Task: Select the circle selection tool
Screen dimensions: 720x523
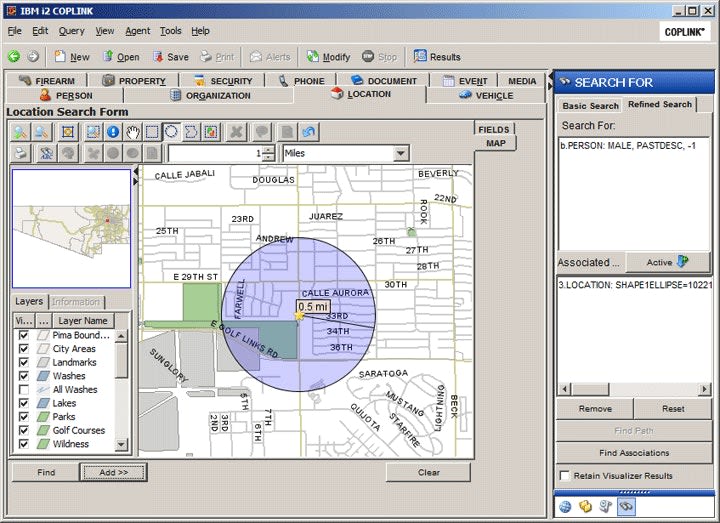Action: [171, 132]
